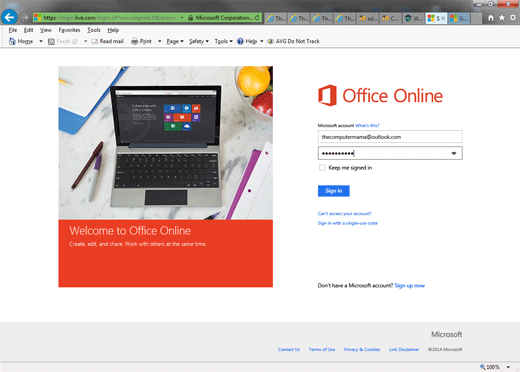Refresh the page via address bar icon

tap(257, 18)
